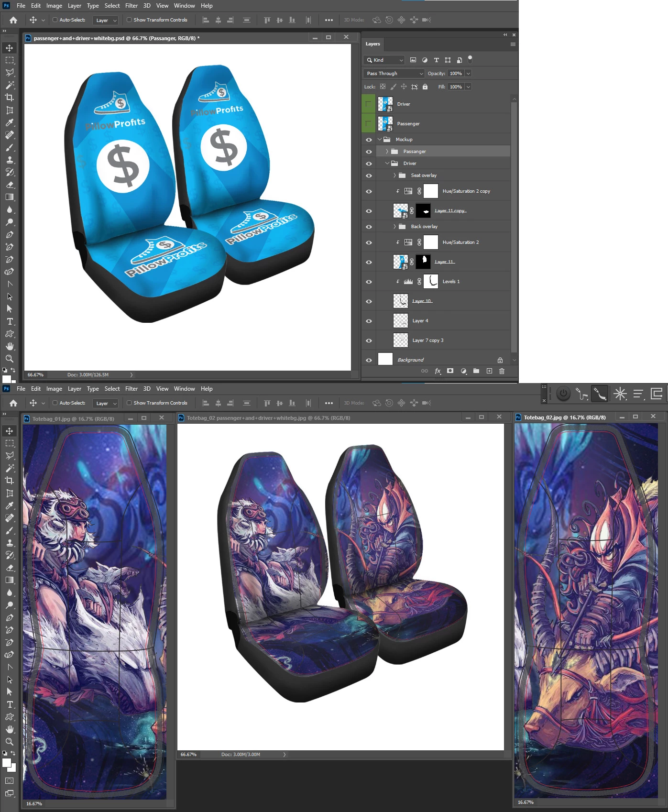Click Create a new group button
Screen dimensions: 668x812
pyautogui.click(x=476, y=371)
